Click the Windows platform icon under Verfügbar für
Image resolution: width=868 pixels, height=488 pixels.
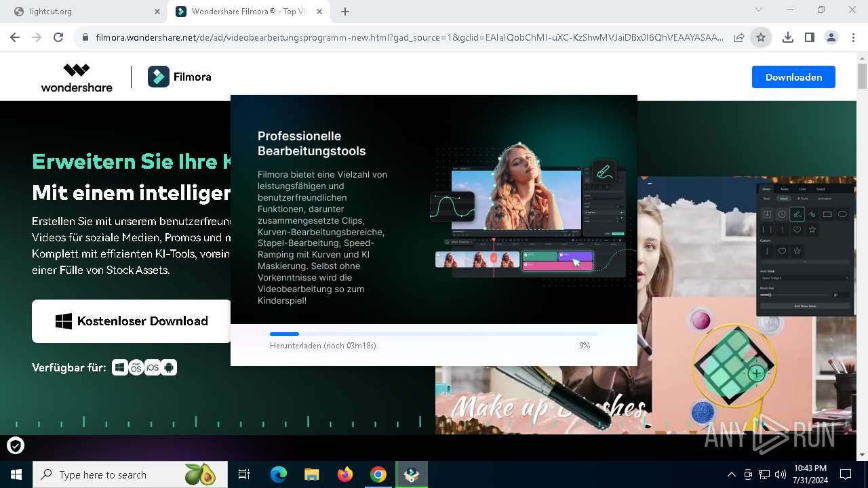click(x=120, y=367)
